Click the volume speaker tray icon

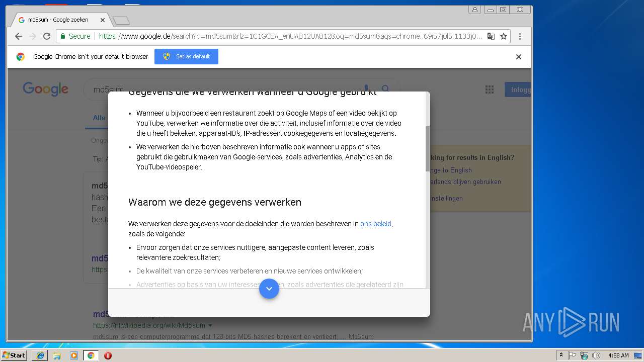pyautogui.click(x=596, y=355)
